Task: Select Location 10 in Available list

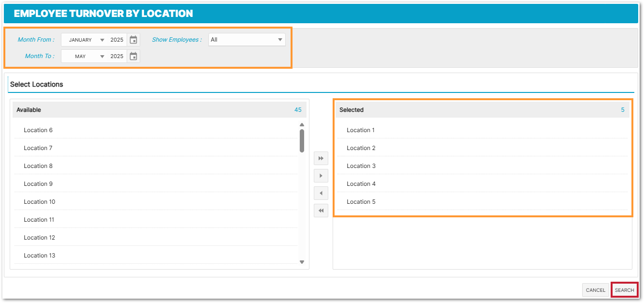Action: (40, 202)
